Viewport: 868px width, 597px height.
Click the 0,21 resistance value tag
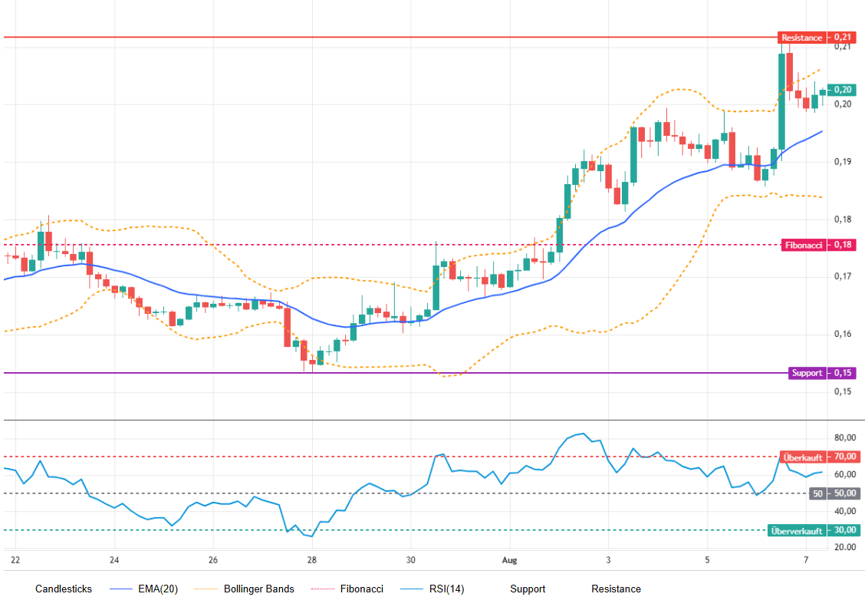[843, 38]
